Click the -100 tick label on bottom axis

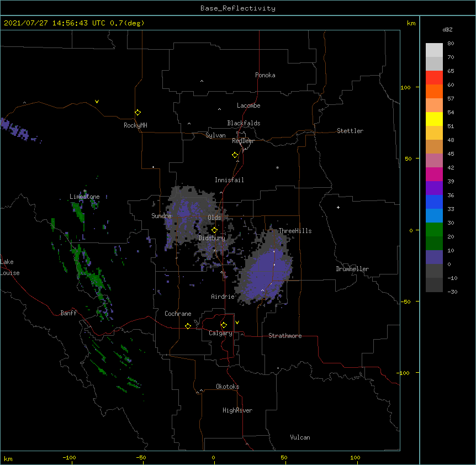(x=69, y=457)
